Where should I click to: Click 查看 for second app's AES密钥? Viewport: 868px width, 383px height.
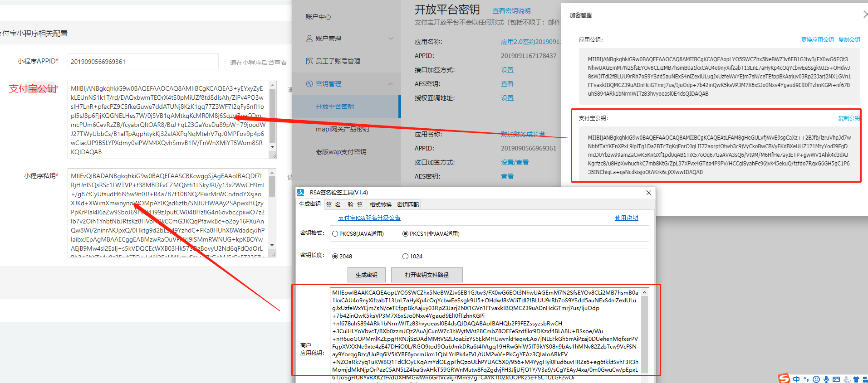click(x=507, y=176)
